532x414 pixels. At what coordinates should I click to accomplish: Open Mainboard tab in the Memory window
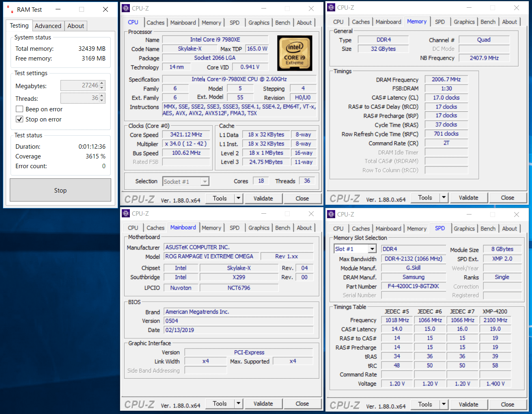(388, 22)
